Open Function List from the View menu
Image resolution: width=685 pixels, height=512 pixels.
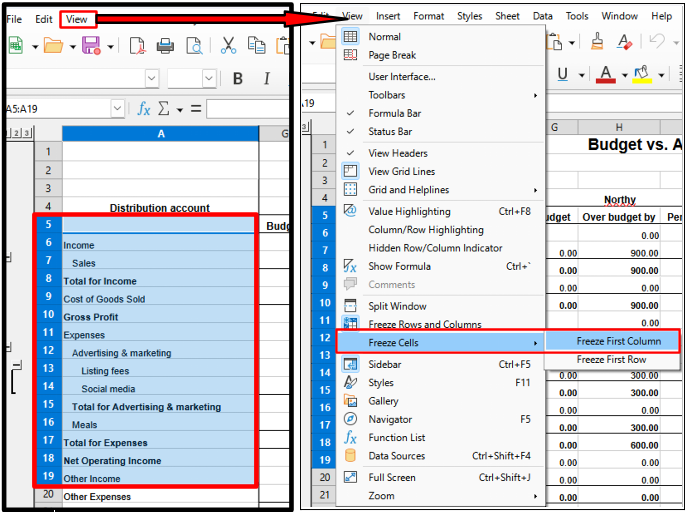point(440,438)
